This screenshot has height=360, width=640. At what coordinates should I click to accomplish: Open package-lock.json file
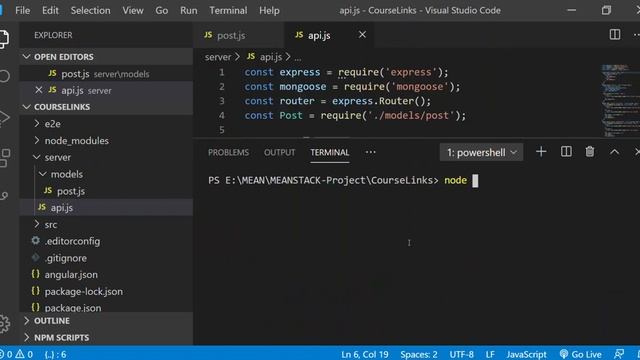(84, 291)
